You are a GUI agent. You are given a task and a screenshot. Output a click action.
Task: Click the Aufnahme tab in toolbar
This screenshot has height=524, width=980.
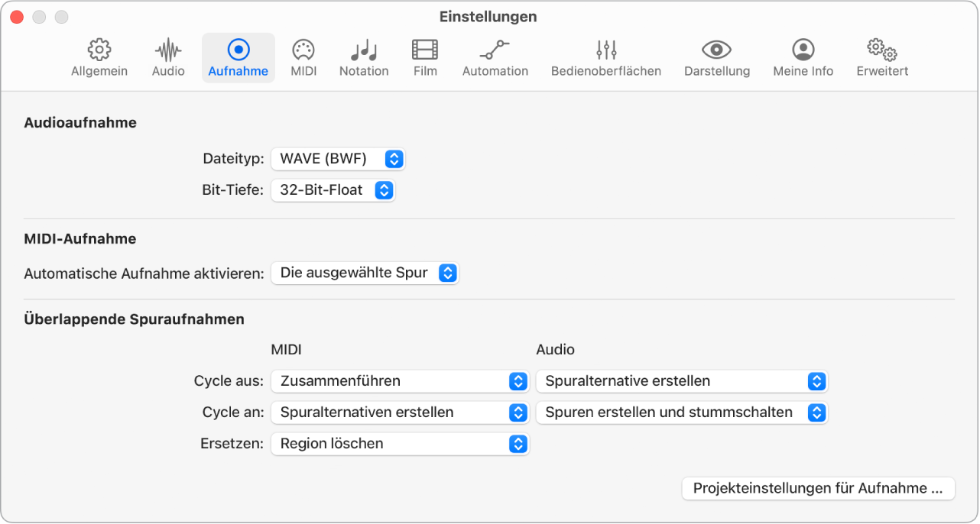coord(239,58)
